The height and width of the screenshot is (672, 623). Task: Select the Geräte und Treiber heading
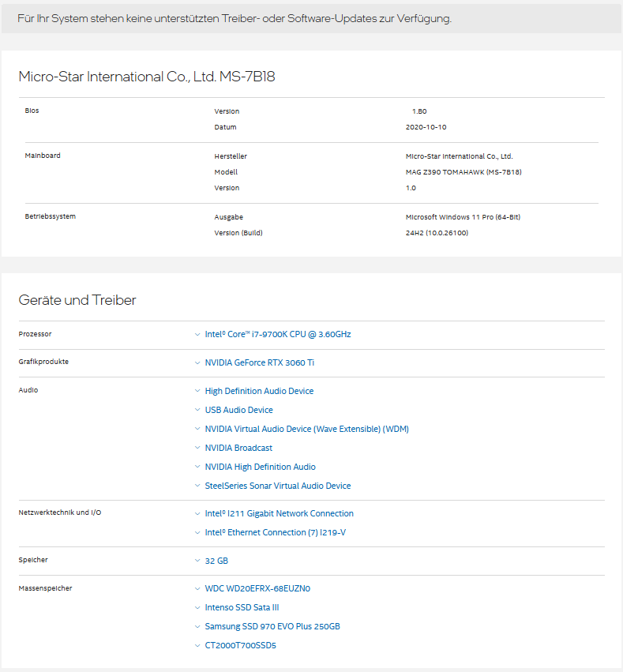click(77, 299)
